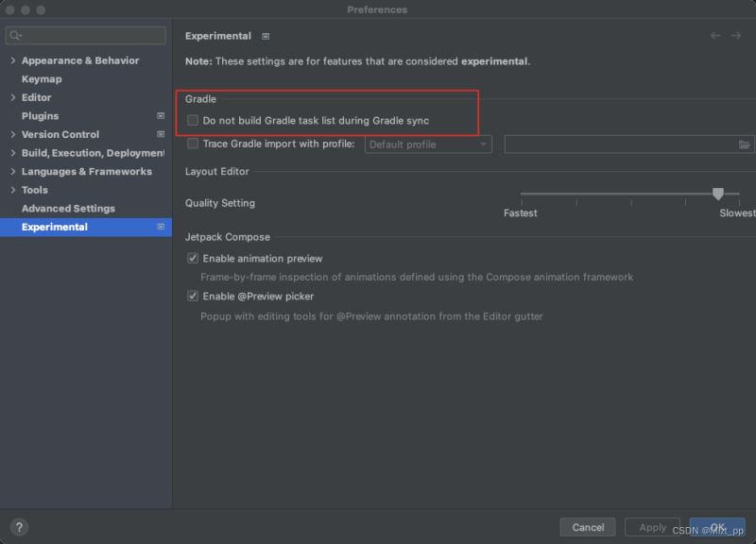This screenshot has width=756, height=544.
Task: Click the folder browse icon for profile path
Action: click(744, 144)
